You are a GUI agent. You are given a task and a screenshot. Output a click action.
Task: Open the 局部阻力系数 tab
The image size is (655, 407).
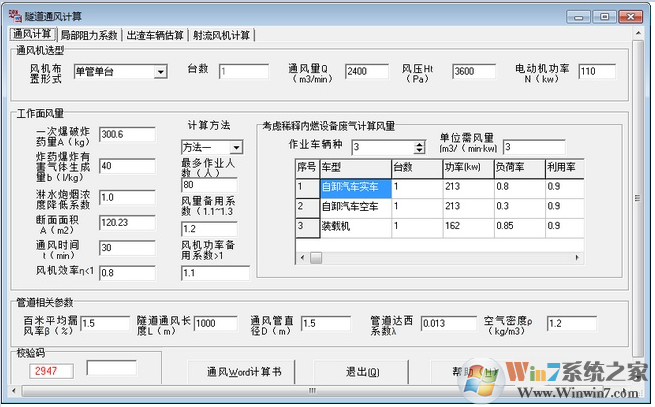click(x=89, y=35)
